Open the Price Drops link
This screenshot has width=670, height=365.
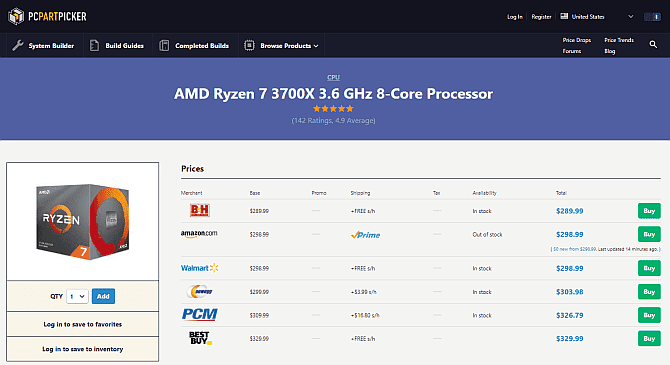576,40
